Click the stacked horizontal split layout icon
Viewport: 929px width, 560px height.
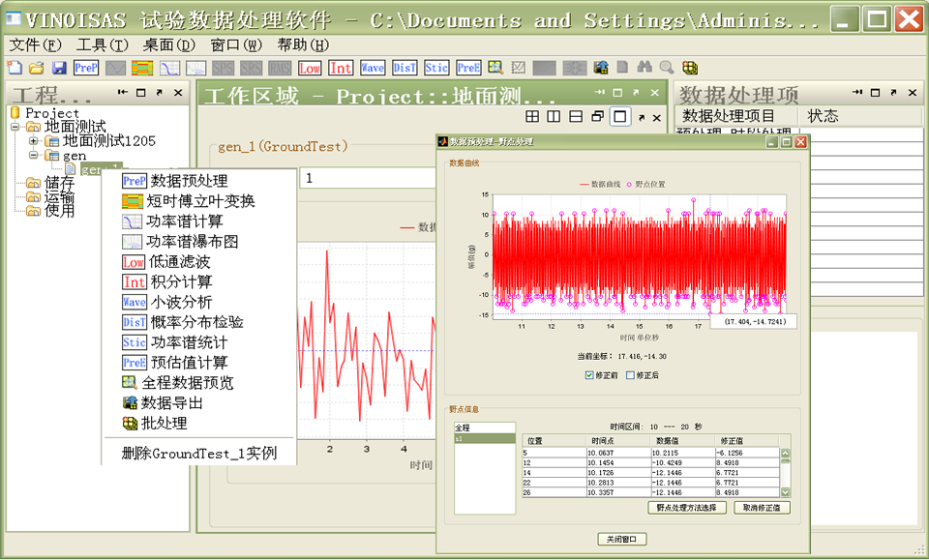tap(575, 117)
